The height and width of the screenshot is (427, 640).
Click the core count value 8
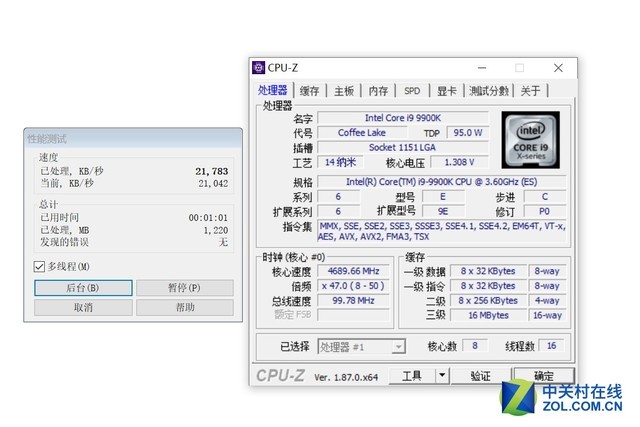(475, 346)
